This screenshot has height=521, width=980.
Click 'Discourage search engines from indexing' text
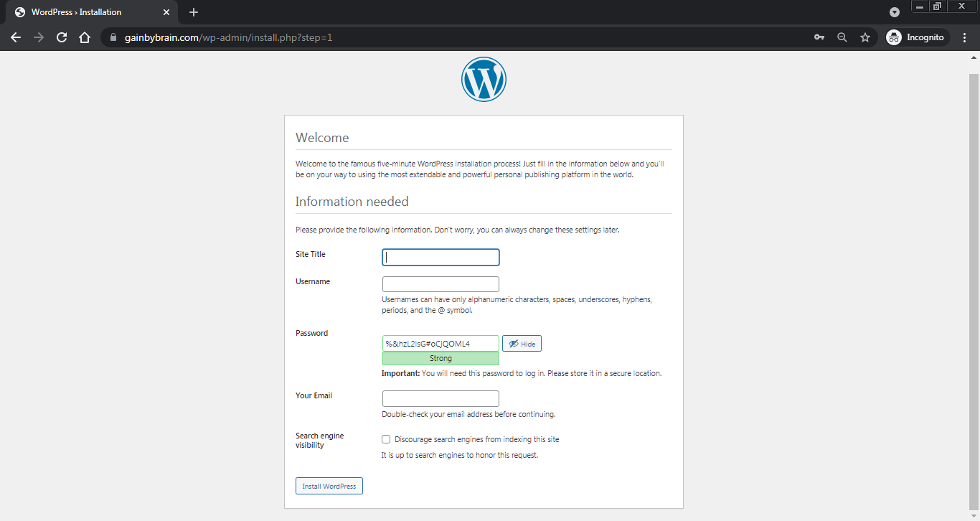tap(476, 439)
